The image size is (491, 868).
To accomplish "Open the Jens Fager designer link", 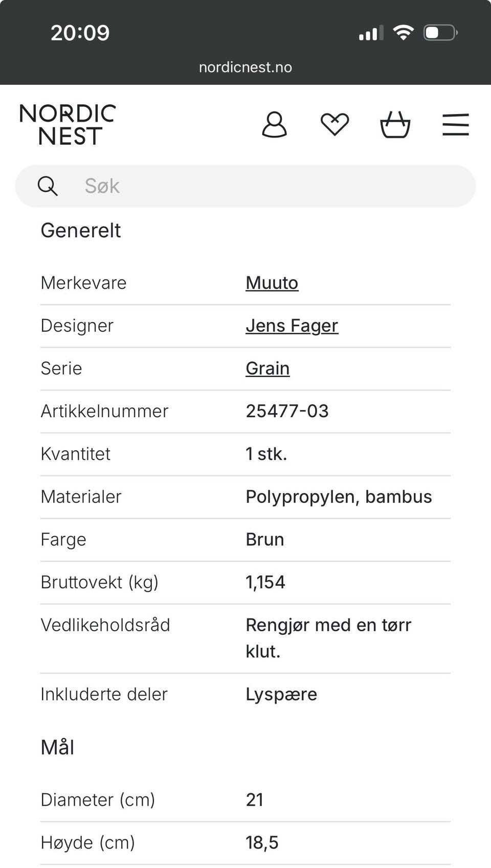I will pos(292,326).
